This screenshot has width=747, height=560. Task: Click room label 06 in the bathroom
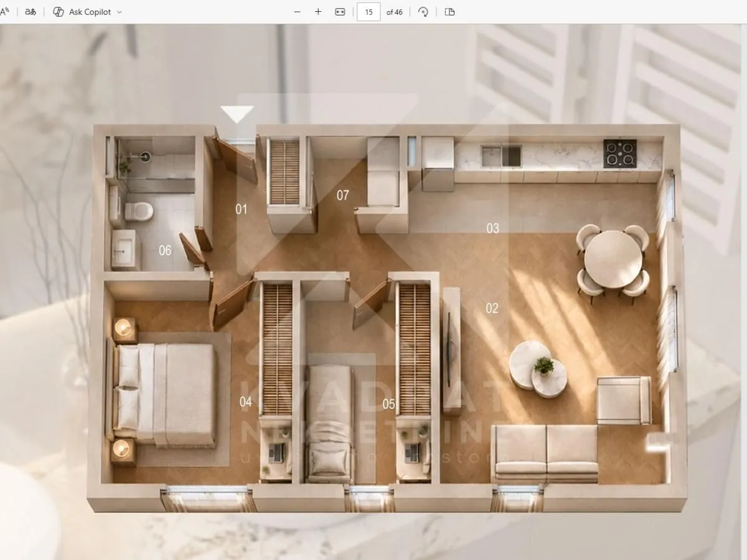click(x=165, y=250)
